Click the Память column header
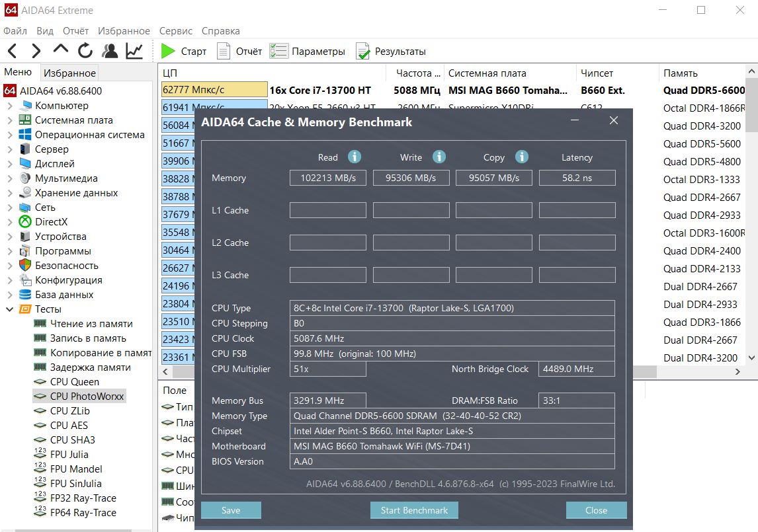This screenshot has width=758, height=532. coord(702,73)
